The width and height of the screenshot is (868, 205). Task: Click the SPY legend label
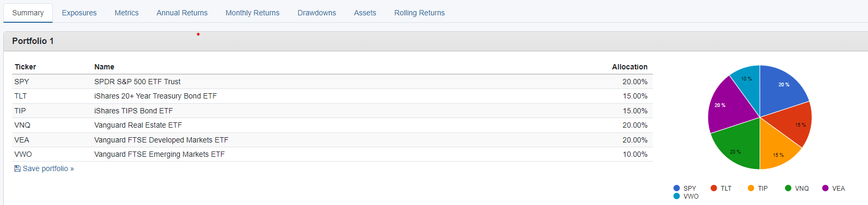coord(689,188)
